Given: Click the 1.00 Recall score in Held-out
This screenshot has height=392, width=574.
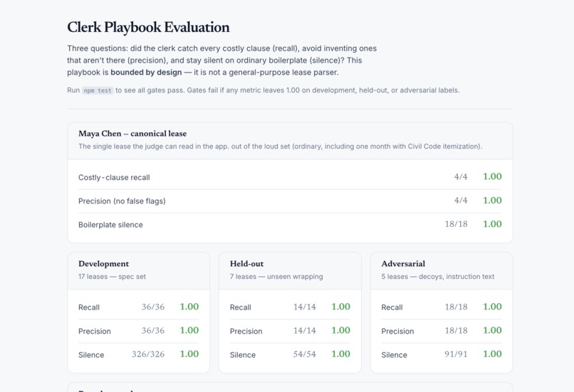Looking at the screenshot, I should pos(341,307).
